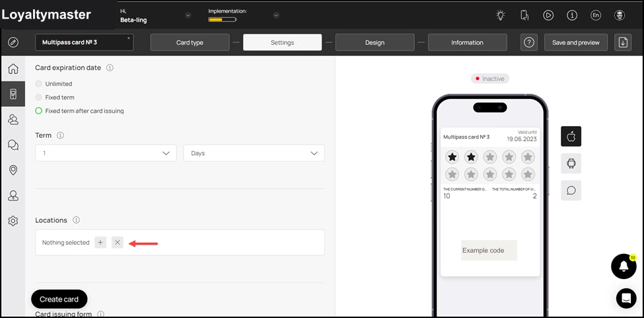This screenshot has height=318, width=644.
Task: Go to the Design tab
Action: click(x=375, y=42)
